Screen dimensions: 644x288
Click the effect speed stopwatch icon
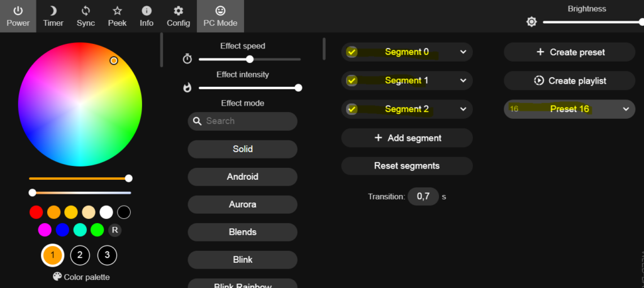tap(187, 59)
